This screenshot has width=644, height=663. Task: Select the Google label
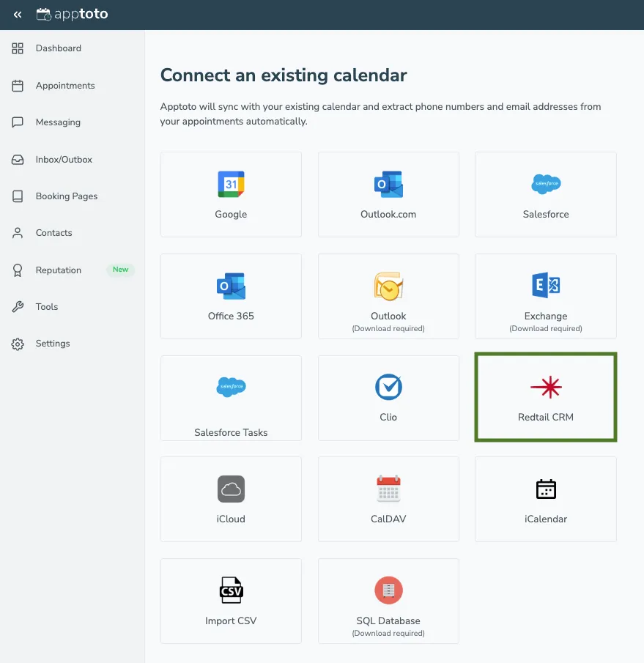tap(231, 215)
